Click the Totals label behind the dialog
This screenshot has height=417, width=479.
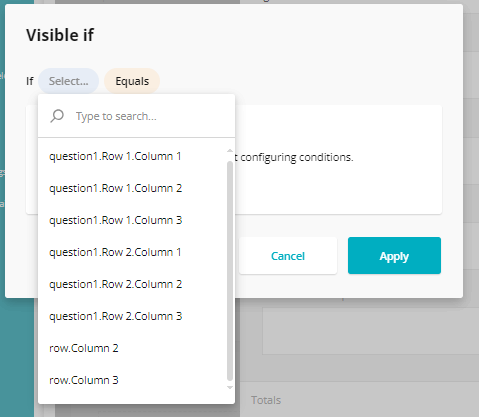pyautogui.click(x=266, y=400)
